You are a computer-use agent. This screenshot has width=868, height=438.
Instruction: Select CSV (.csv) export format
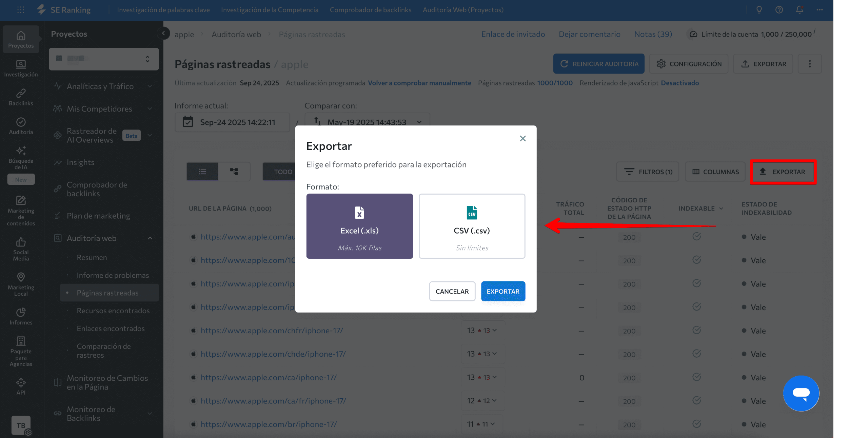pyautogui.click(x=472, y=226)
